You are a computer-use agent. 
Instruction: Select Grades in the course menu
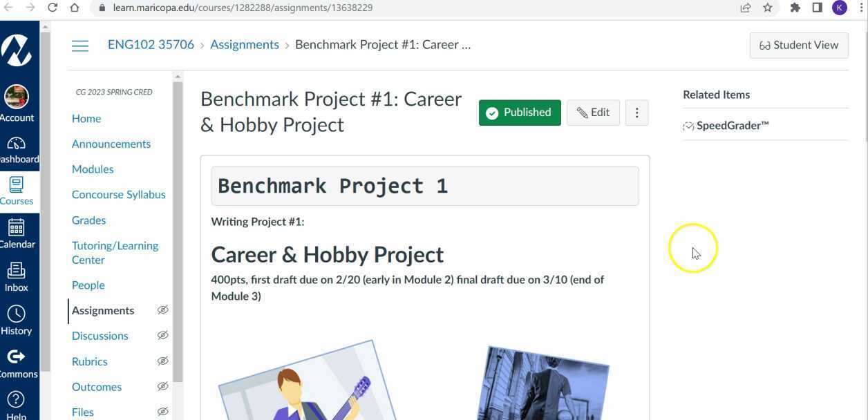[88, 220]
